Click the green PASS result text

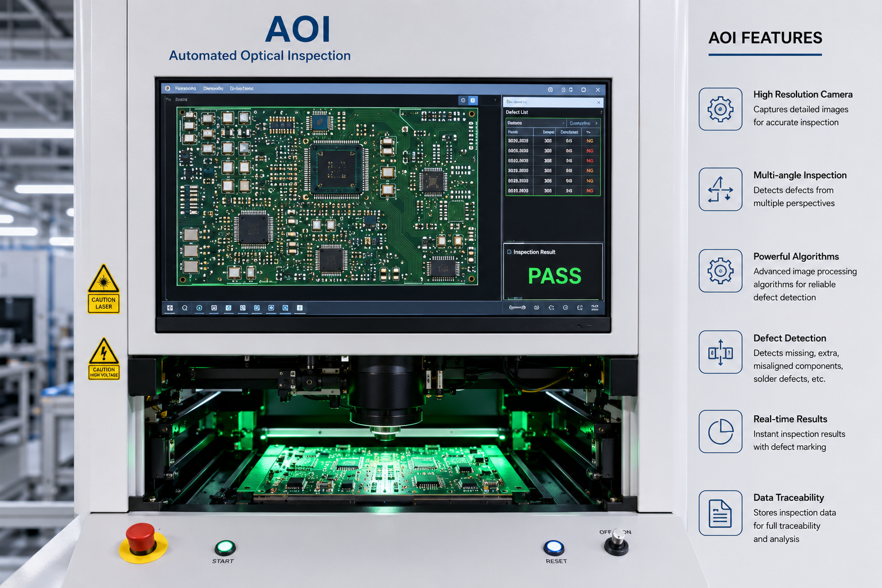(554, 276)
